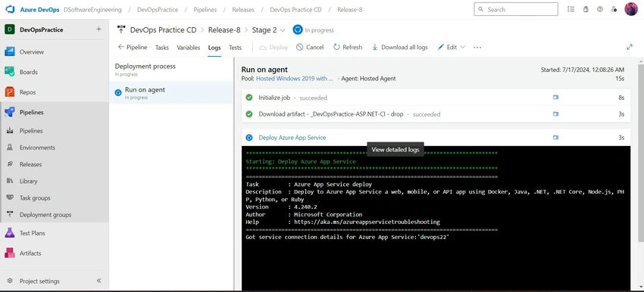Viewport: 644px width, 292px height.
Task: Click the DevOpsPractice breadcrumb
Action: (158, 9)
